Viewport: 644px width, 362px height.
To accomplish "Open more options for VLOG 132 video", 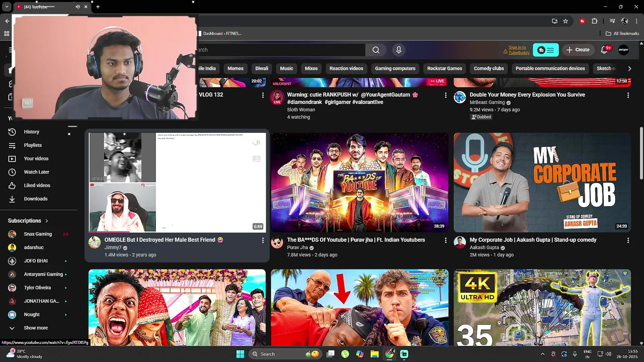I will pyautogui.click(x=263, y=95).
